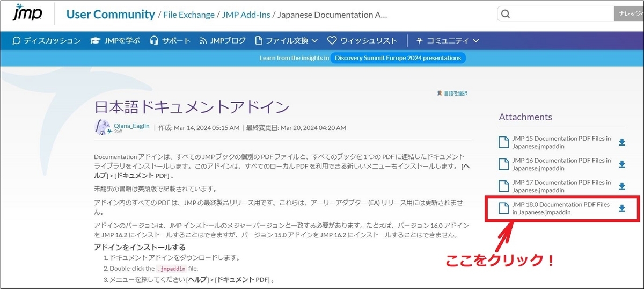This screenshot has width=644, height=289.
Task: Download the JMP 15 documentation add-in
Action: coord(622,142)
